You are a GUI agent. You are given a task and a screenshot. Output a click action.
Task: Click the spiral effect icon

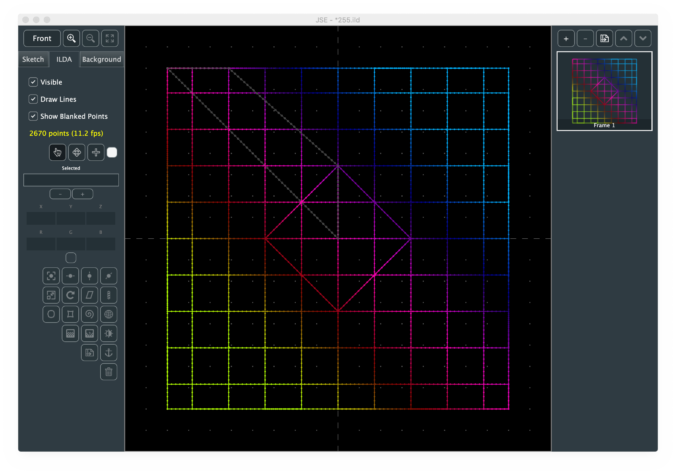tap(89, 314)
